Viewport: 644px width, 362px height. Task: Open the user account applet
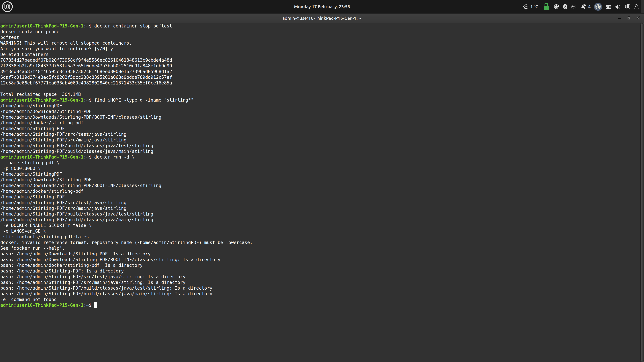pos(636,7)
